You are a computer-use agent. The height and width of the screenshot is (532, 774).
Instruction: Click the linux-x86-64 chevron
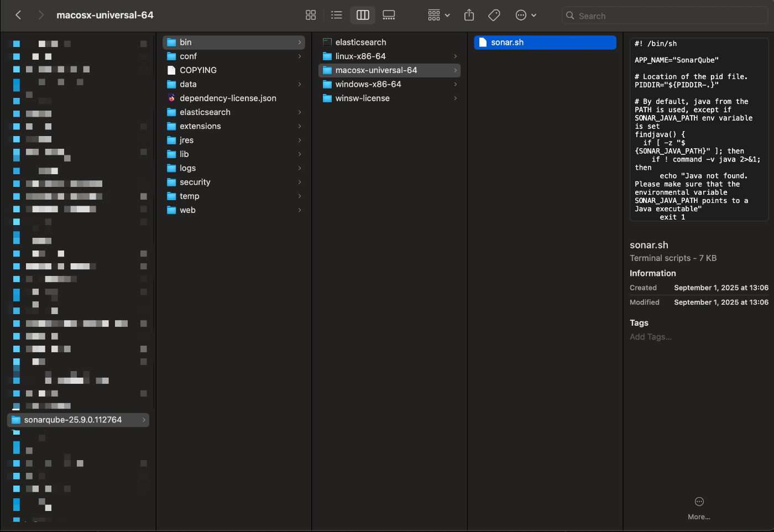pos(455,56)
